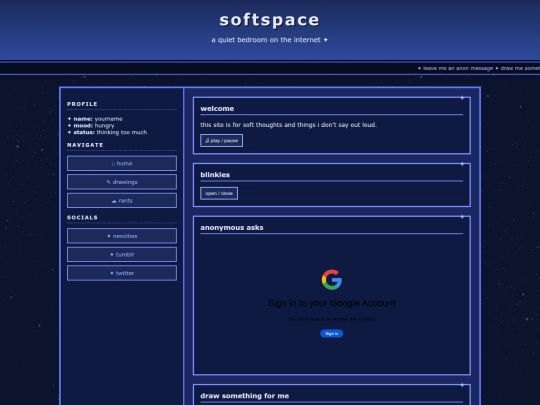Visit the twitter social link
Screen dimensions: 540x405
tap(122, 273)
